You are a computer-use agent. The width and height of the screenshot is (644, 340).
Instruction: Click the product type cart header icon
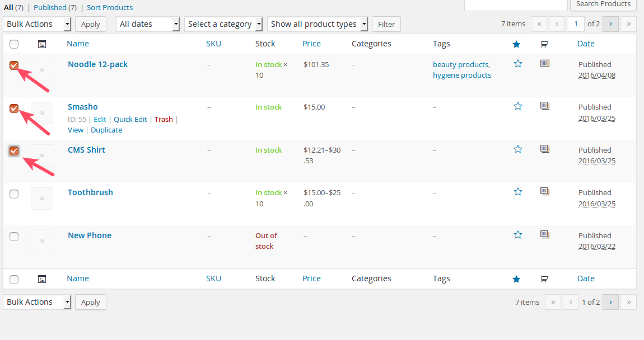[544, 44]
